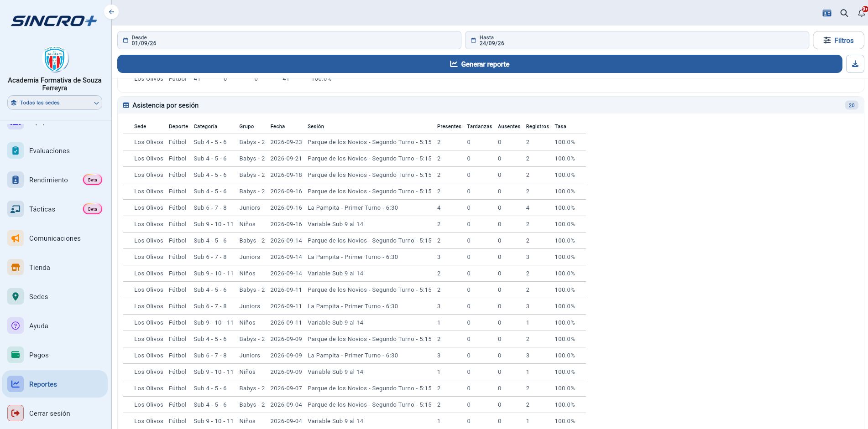Open the Filtros panel

pos(838,40)
